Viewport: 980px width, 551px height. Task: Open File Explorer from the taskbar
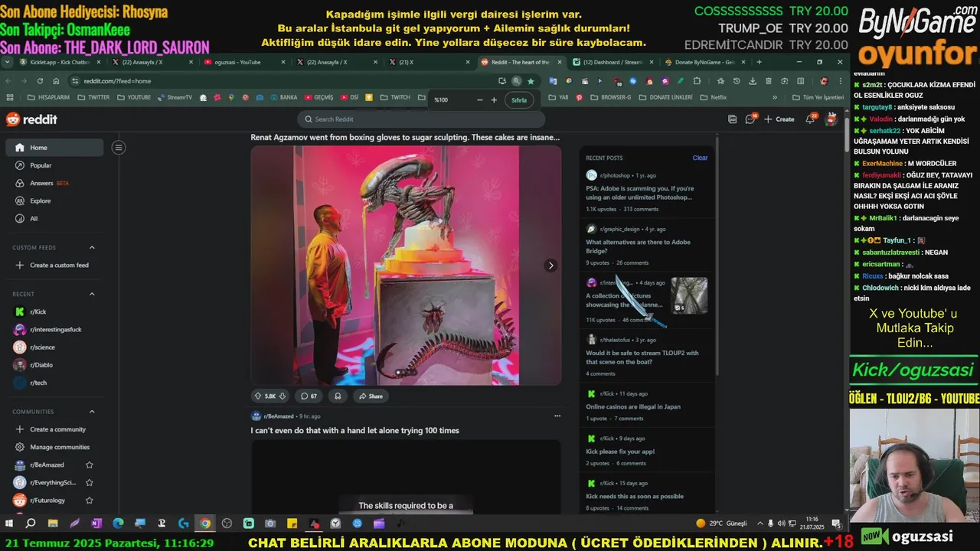(53, 523)
